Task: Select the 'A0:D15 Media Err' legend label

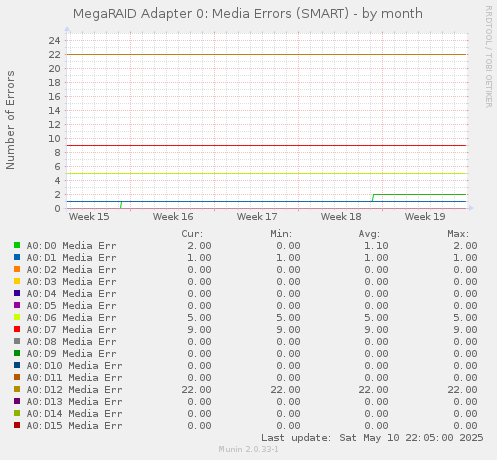Action: click(75, 426)
